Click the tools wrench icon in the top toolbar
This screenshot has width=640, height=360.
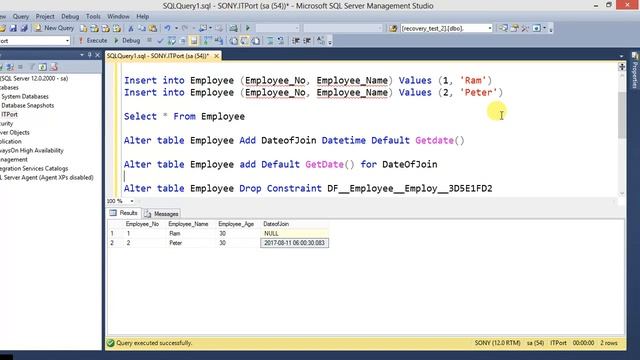525,28
